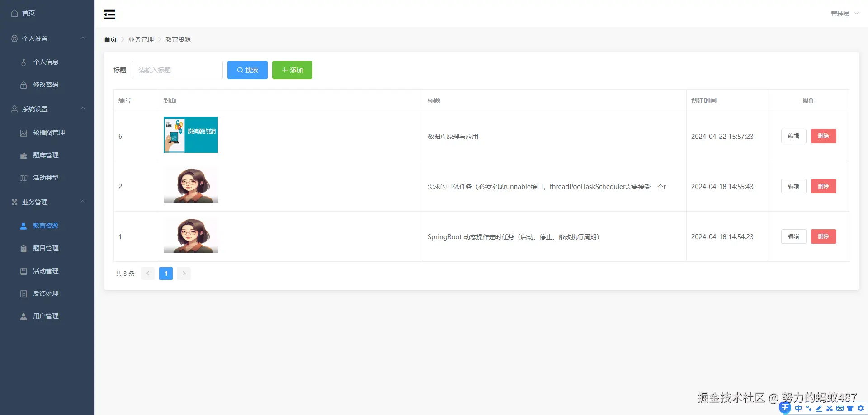The height and width of the screenshot is (415, 868).
Task: Open the scissors screenshot icon in input method bar
Action: 830,408
